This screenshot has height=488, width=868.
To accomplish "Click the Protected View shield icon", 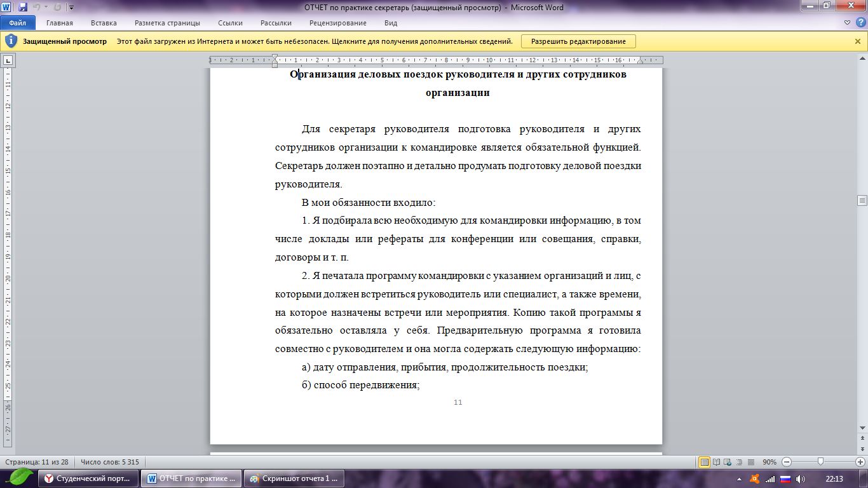I will (11, 41).
